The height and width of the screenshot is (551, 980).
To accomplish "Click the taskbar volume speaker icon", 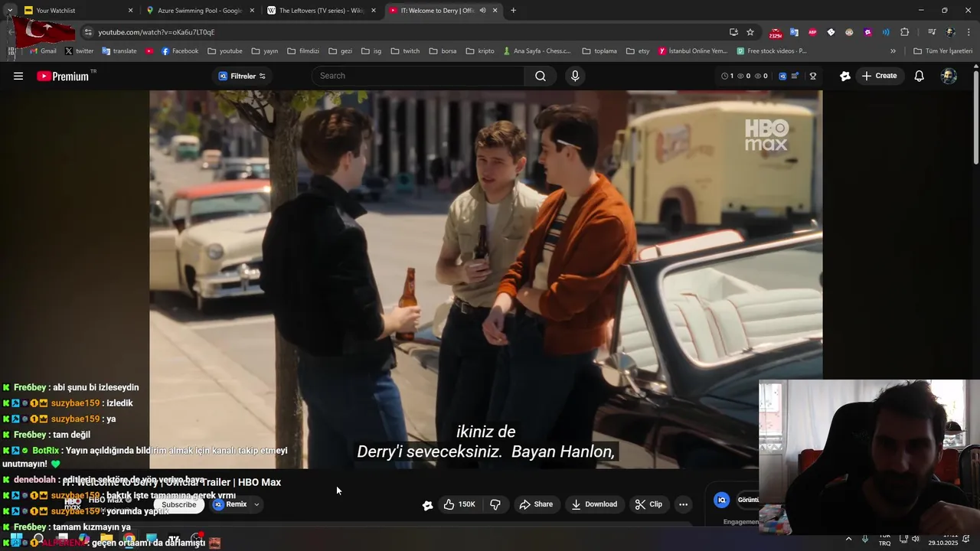I will pyautogui.click(x=915, y=540).
